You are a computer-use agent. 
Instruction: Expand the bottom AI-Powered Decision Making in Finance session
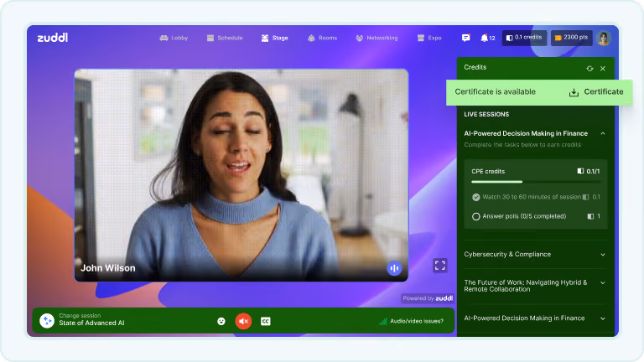click(603, 318)
